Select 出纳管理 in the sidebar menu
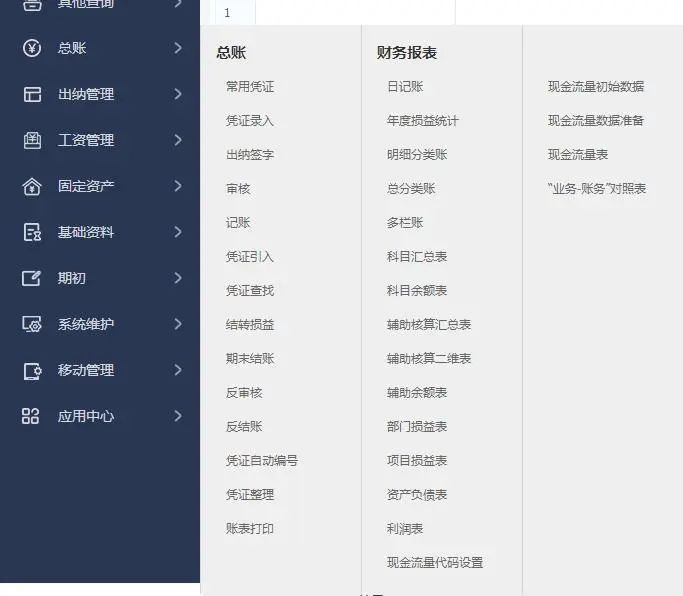The image size is (683, 596). (86, 94)
